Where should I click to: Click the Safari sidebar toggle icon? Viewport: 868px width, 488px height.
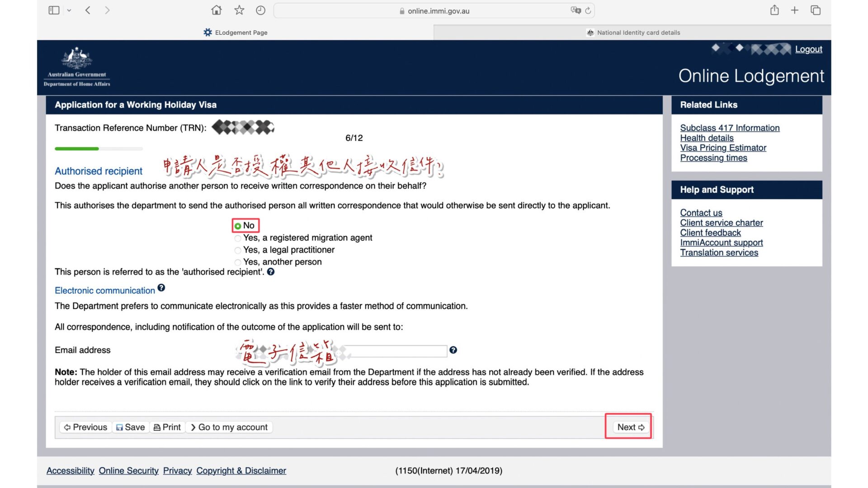tap(54, 10)
